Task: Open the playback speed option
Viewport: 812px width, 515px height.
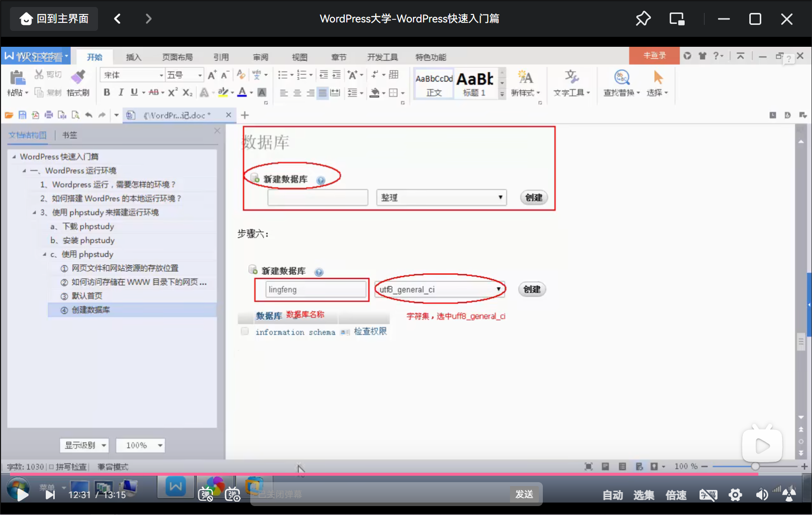Action: tap(676, 495)
